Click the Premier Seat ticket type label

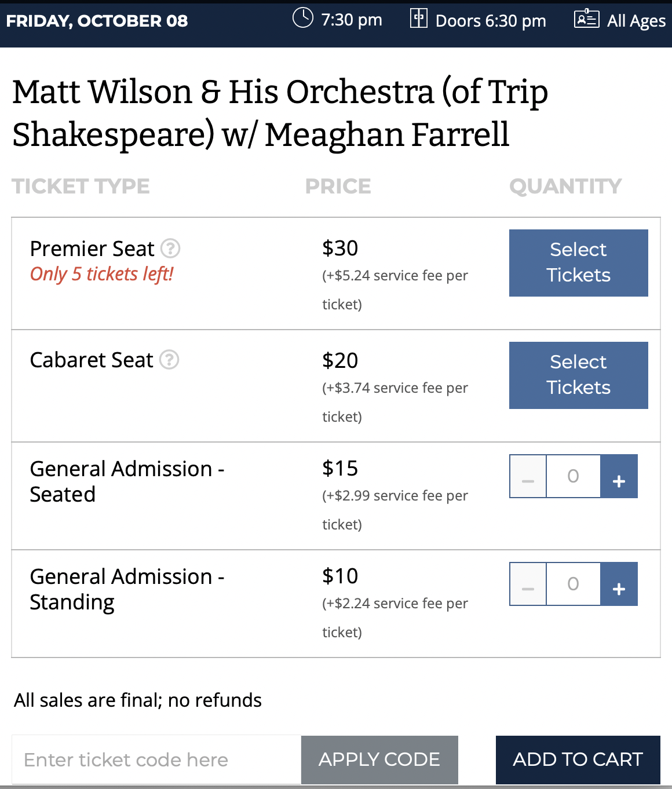pyautogui.click(x=92, y=249)
